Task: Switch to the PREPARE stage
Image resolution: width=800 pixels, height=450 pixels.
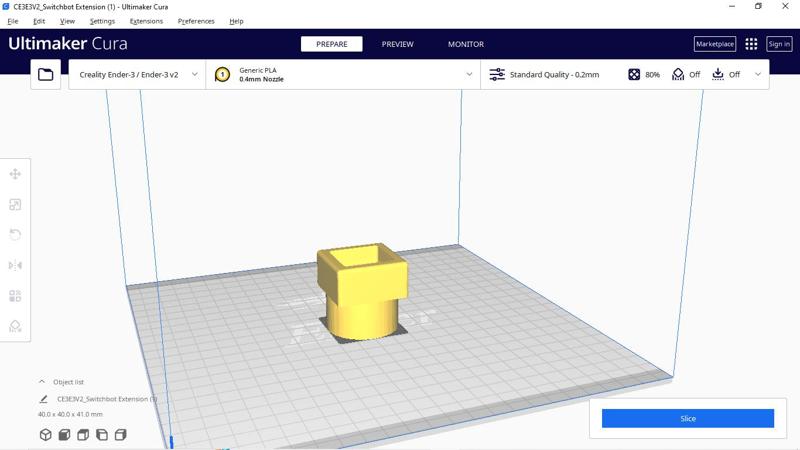Action: pos(332,44)
